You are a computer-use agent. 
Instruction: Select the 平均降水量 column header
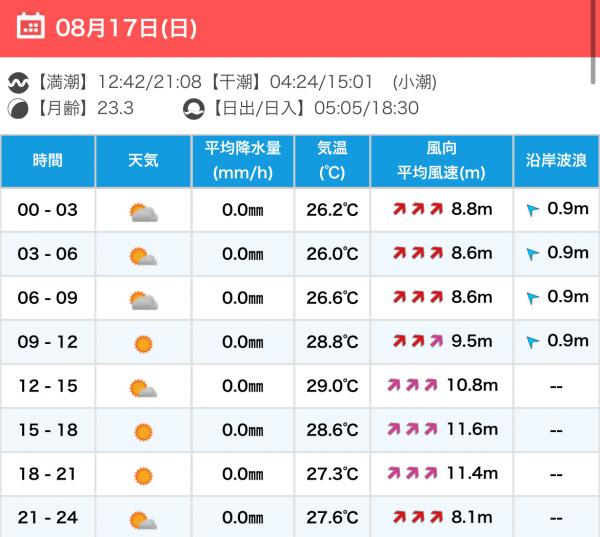coord(243,161)
